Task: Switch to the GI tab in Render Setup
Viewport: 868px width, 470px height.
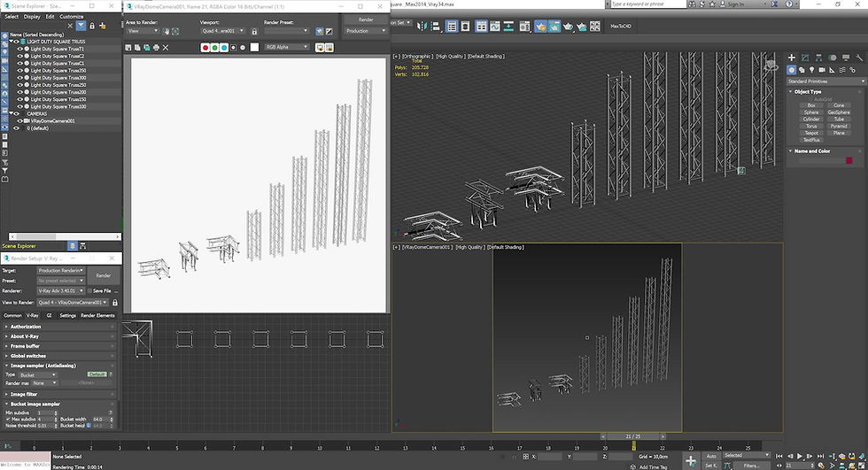Action: coord(47,315)
